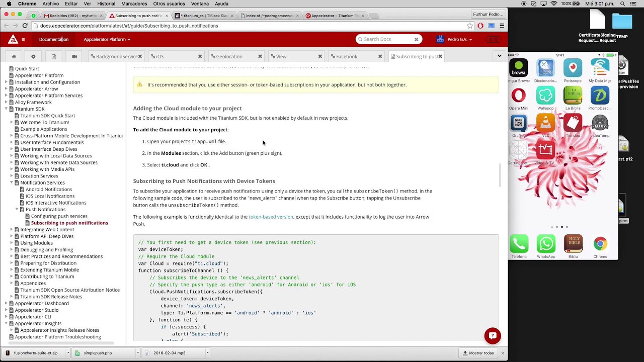The height and width of the screenshot is (362, 644).
Task: Open the Appcelerator Platform header dropdown
Action: pyautogui.click(x=107, y=39)
